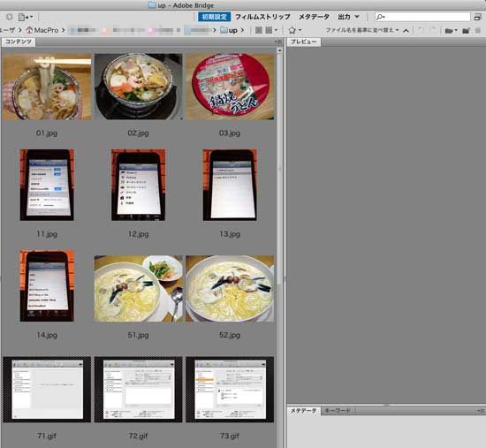Screen dimensions: 486x448
Task: Click the content panel vertical scrollbar thumb
Action: click(x=280, y=169)
